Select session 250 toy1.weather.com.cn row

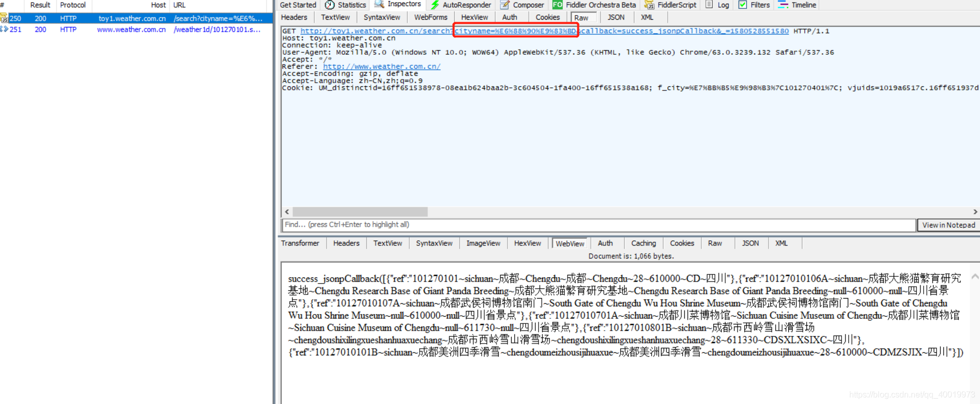[x=136, y=18]
